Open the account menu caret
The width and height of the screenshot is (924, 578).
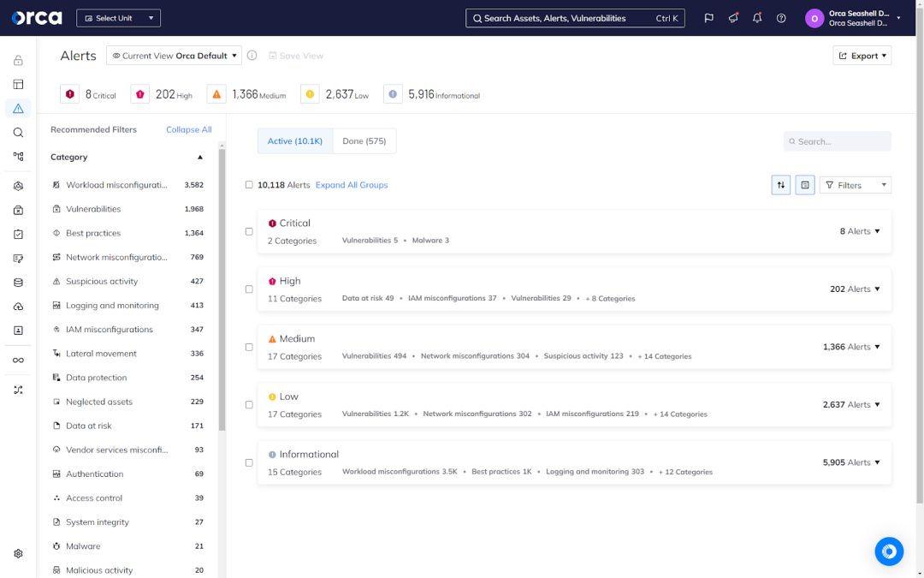[x=898, y=18]
